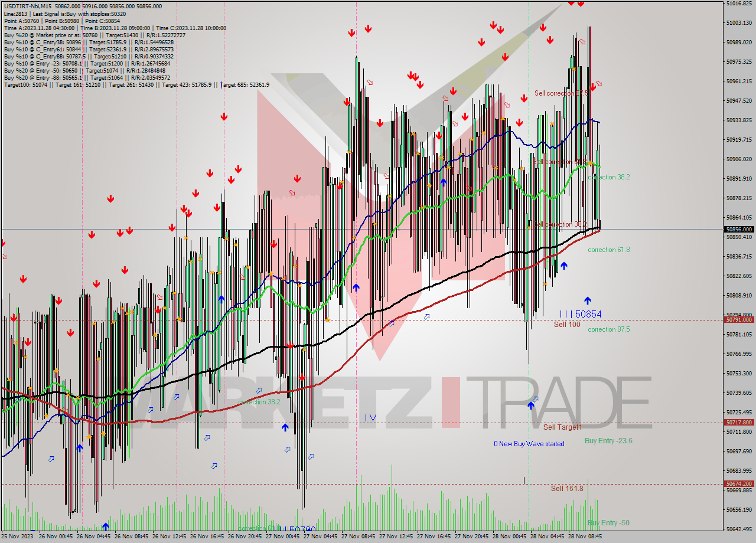This screenshot has width=756, height=543.
Task: Click the 50822.650 price scale value
Action: (738, 276)
